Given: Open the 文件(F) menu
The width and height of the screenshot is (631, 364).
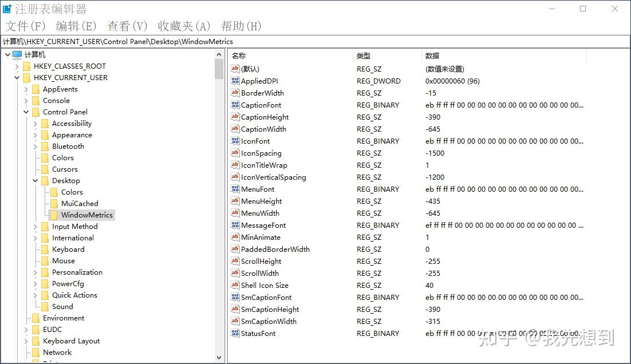Looking at the screenshot, I should pos(25,26).
